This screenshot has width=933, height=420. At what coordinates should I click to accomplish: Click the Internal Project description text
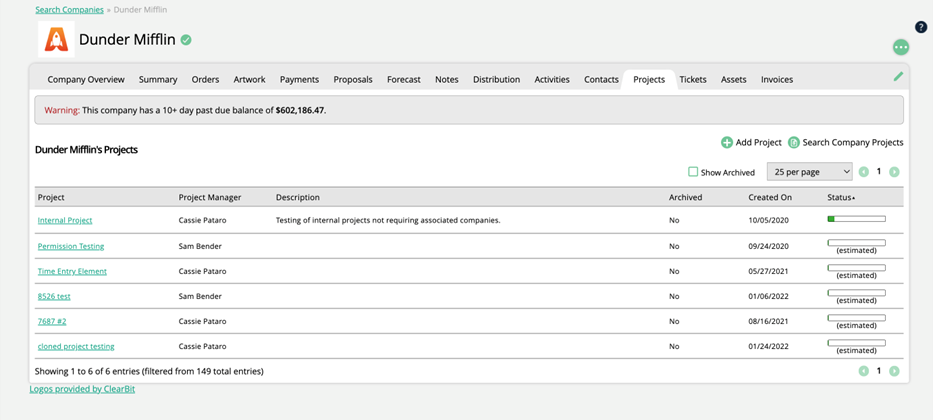388,220
